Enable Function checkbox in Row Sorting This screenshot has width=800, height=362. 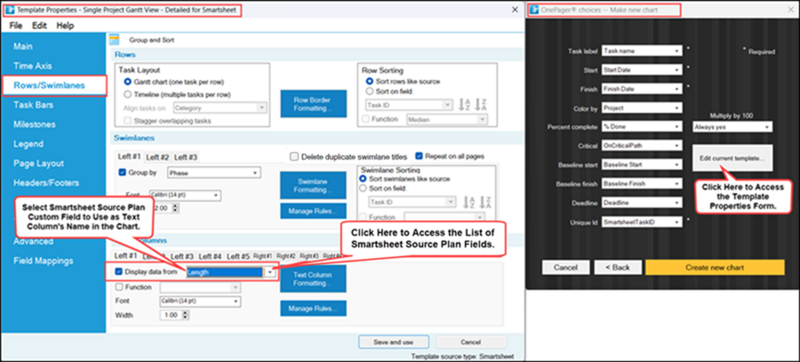tap(365, 119)
